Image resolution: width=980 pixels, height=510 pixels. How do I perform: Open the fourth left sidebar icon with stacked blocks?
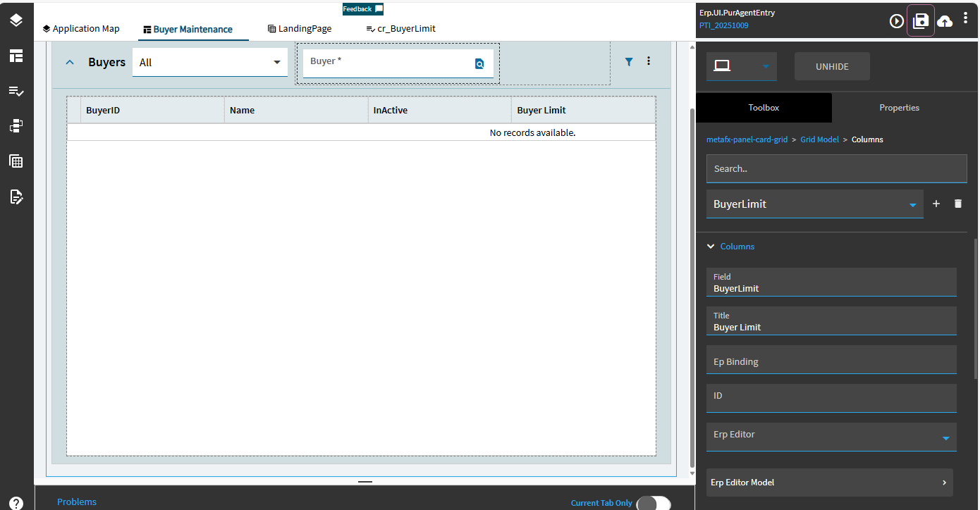[16, 126]
